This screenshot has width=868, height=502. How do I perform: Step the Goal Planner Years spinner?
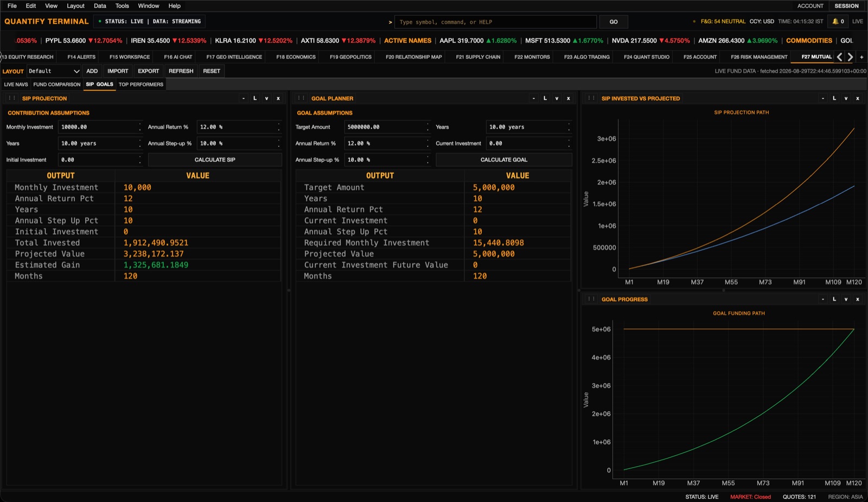pyautogui.click(x=569, y=127)
